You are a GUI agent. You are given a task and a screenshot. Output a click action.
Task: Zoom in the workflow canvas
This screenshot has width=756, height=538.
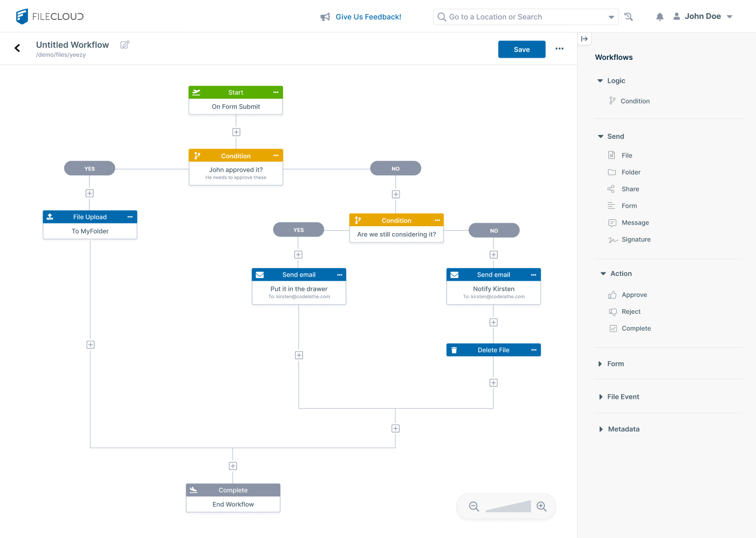point(541,507)
